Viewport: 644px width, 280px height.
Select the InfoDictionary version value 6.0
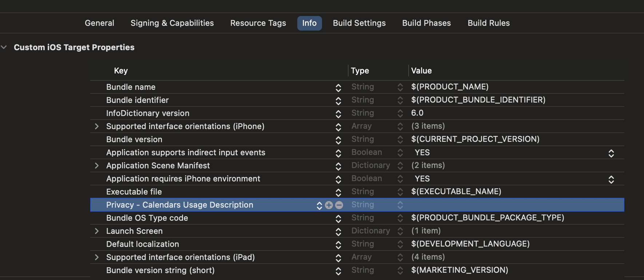click(417, 113)
